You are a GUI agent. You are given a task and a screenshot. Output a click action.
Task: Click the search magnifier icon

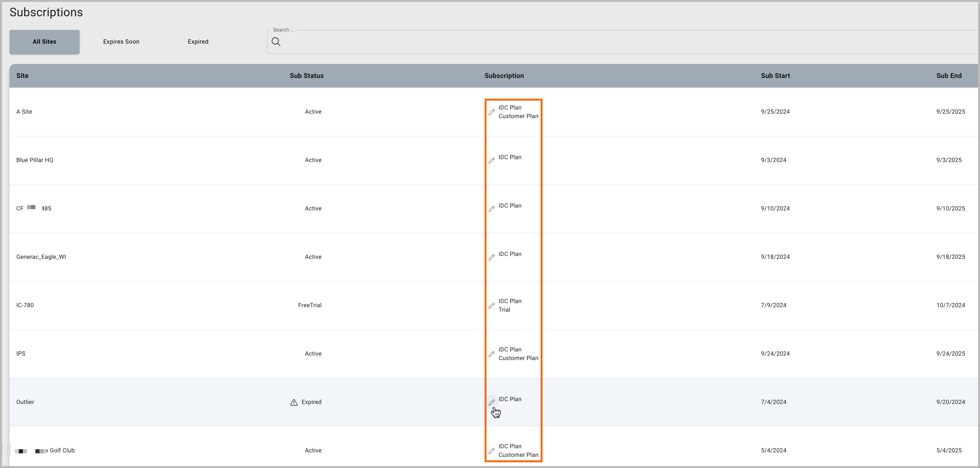point(276,42)
